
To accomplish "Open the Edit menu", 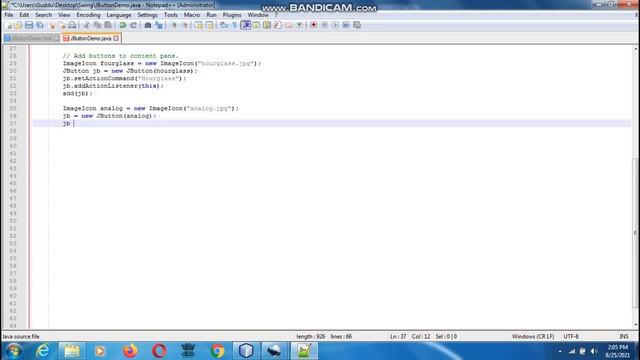I will pos(24,15).
